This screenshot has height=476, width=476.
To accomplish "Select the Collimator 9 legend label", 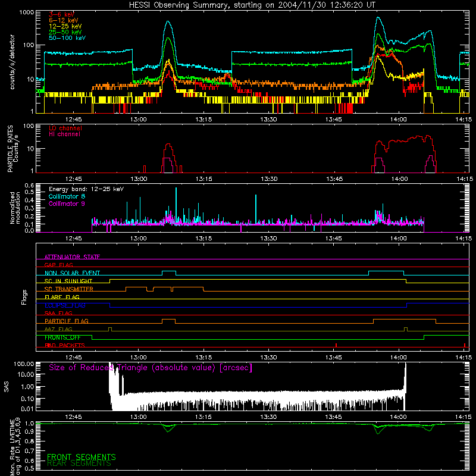I will (x=67, y=203).
